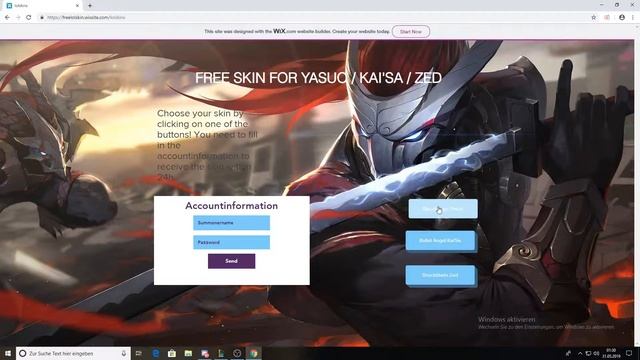640x360 pixels.
Task: Maximize or restore the browser window
Action: (617, 5)
